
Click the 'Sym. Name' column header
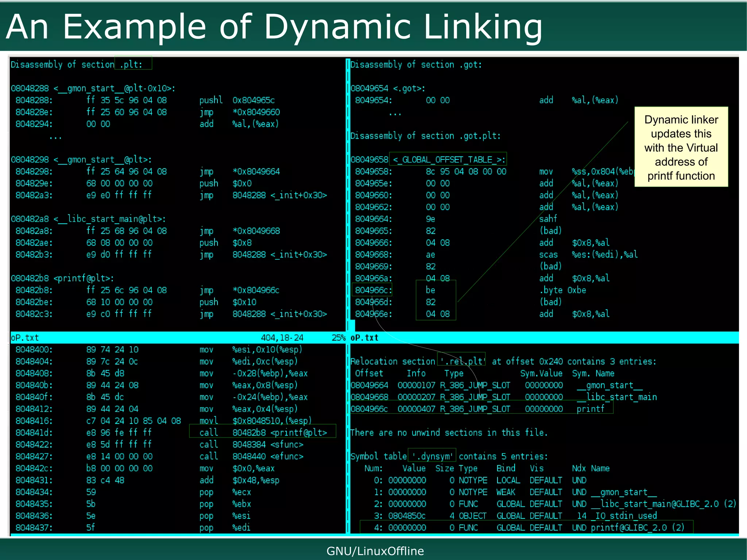[x=593, y=373]
